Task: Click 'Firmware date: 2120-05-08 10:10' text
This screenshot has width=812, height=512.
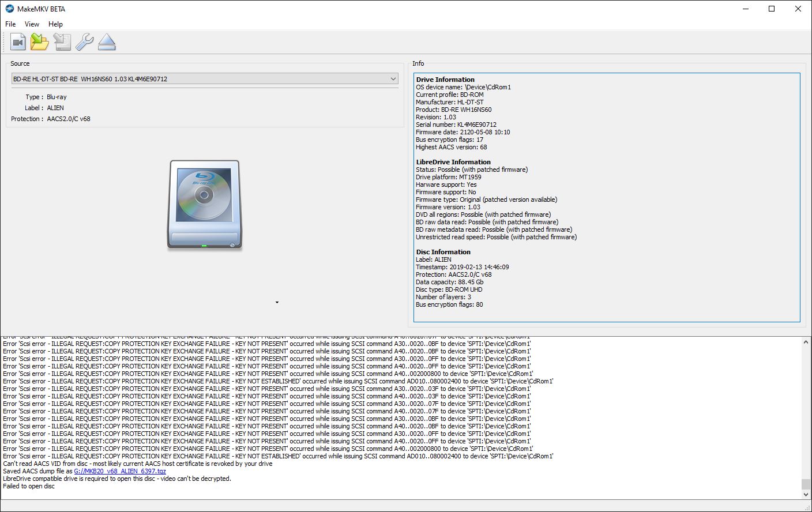Action: tap(463, 132)
